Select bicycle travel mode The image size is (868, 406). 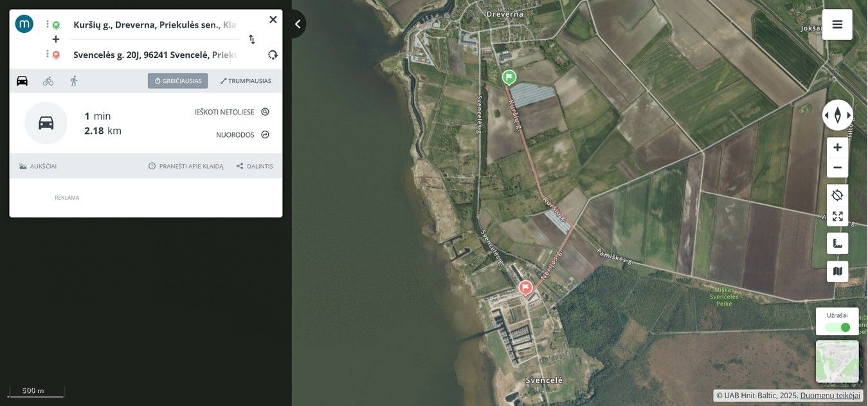point(48,81)
